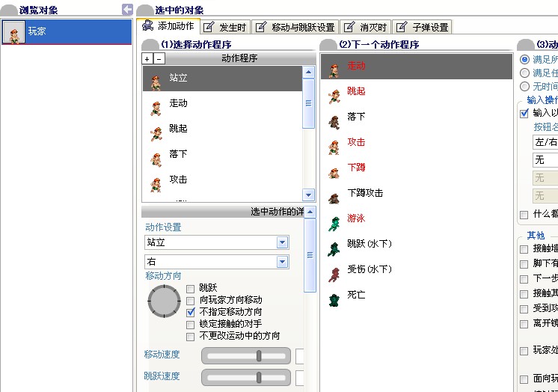Image resolution: width=558 pixels, height=392 pixels.
Task: Enable the 玩家处 checkbox
Action: click(524, 351)
